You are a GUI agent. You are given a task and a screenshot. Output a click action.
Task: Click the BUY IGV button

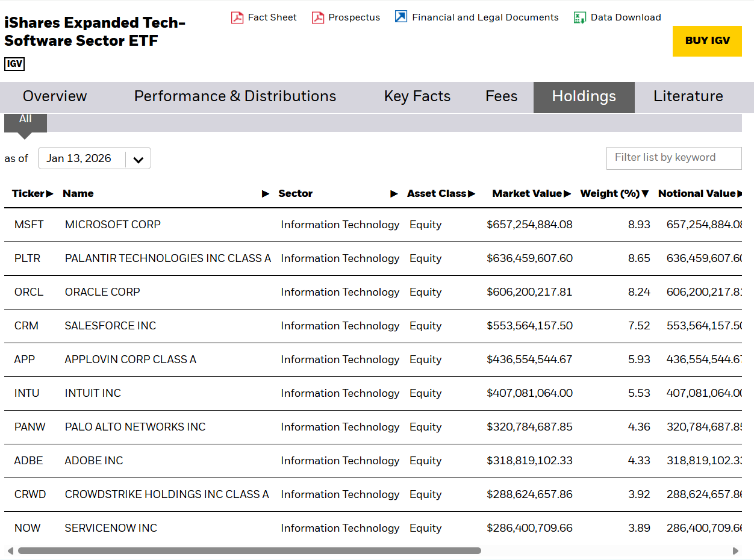(x=707, y=41)
